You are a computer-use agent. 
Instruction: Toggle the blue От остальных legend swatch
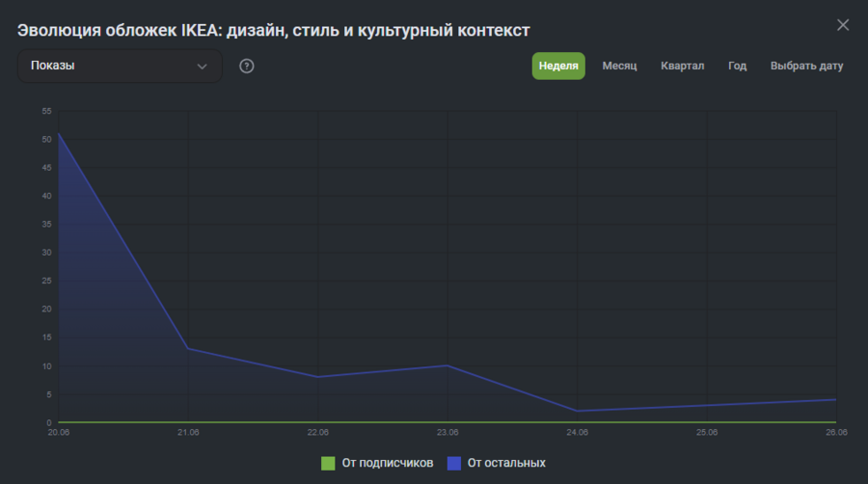point(454,463)
